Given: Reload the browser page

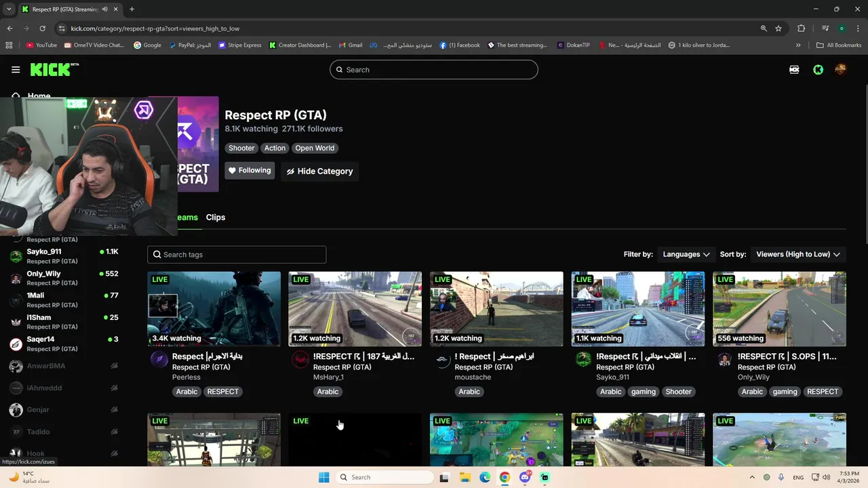Looking at the screenshot, I should pyautogui.click(x=42, y=28).
